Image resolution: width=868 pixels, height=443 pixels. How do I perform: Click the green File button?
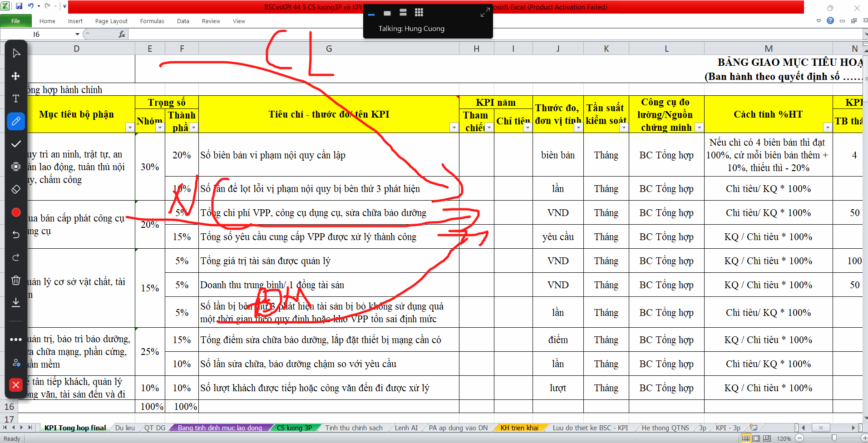coord(15,21)
